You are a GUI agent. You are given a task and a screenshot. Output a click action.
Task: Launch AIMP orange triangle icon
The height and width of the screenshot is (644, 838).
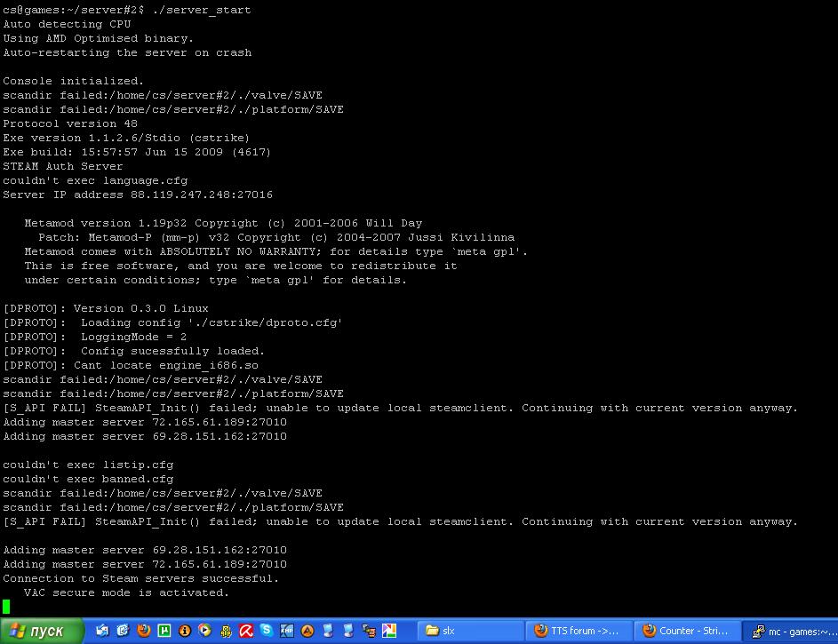[x=307, y=631]
